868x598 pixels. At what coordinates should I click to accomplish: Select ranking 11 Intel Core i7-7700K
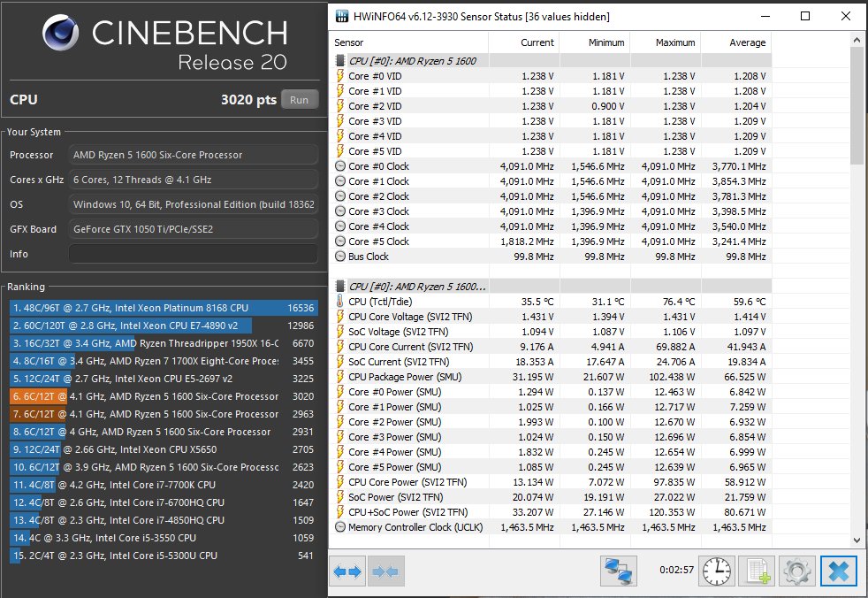164,485
